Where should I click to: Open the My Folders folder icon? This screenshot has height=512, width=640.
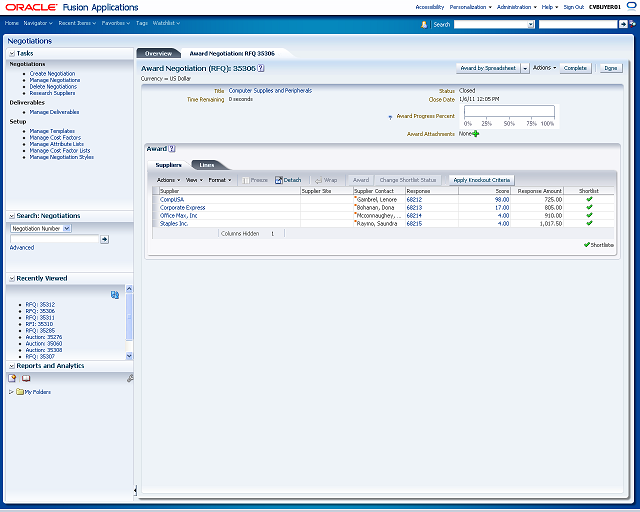[20, 392]
